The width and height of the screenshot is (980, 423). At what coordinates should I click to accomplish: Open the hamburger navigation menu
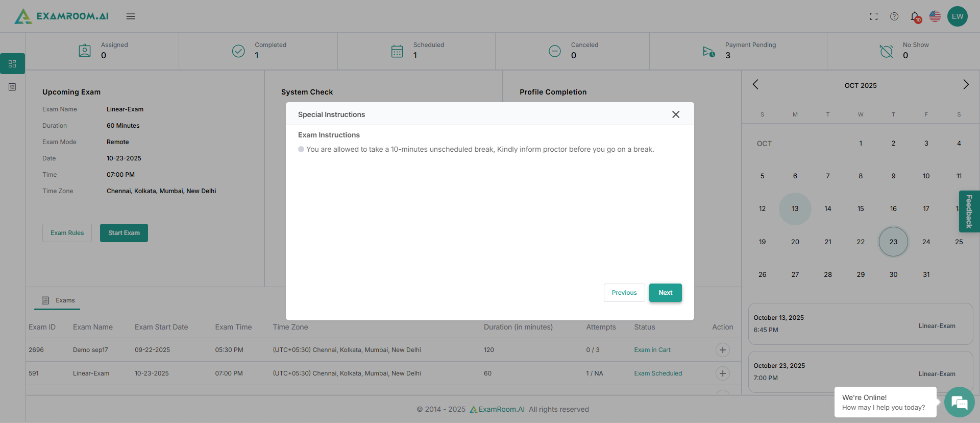(x=131, y=16)
